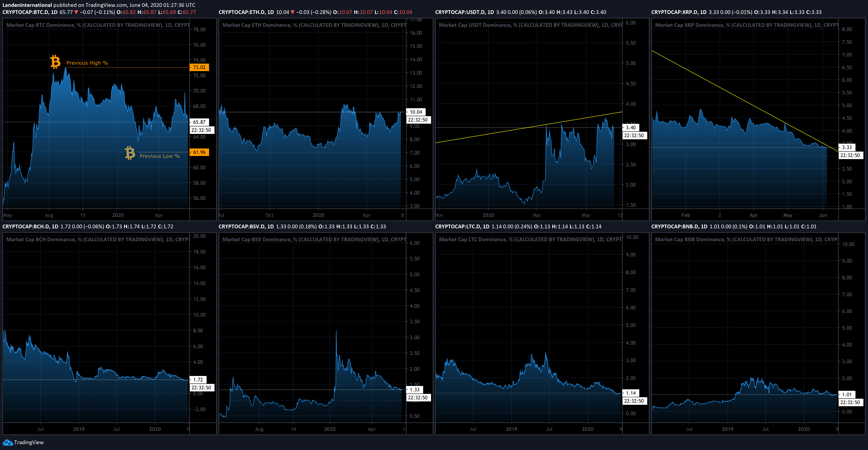Click the red down arrow in ETH.D header
Screen dimensions: 868x450
point(293,12)
